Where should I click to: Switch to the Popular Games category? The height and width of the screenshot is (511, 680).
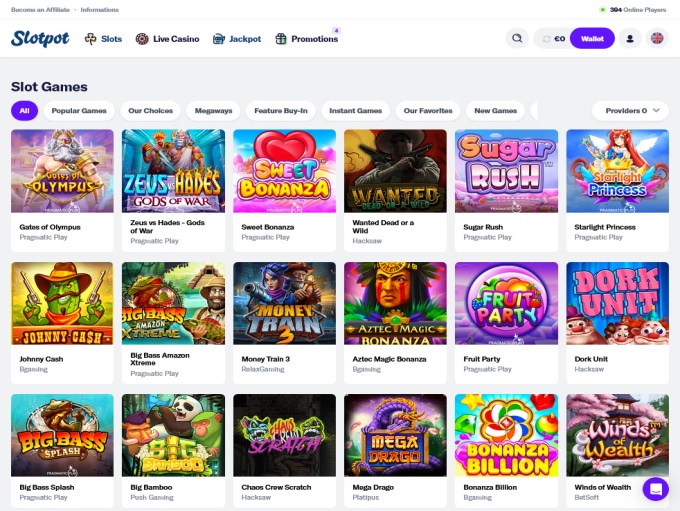79,111
